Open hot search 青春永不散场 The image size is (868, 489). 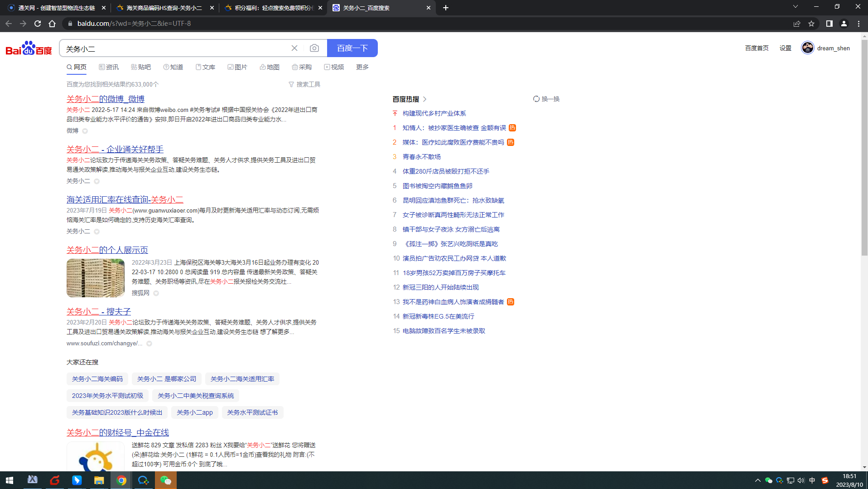pyautogui.click(x=421, y=157)
